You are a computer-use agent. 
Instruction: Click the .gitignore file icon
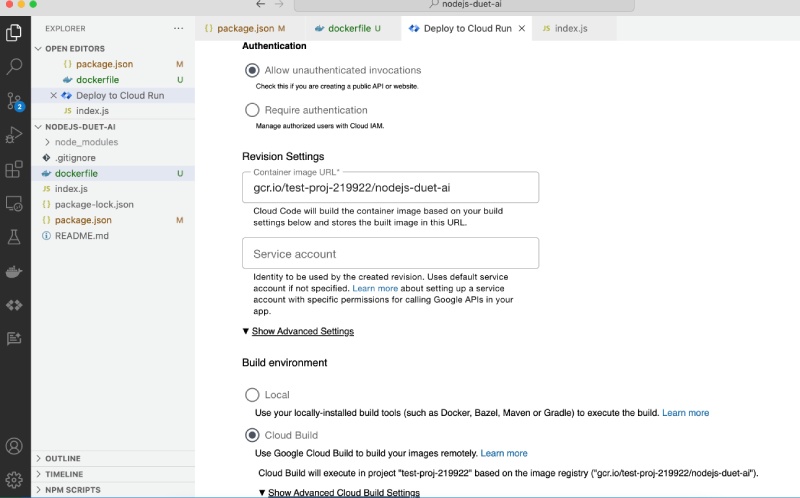(x=46, y=158)
